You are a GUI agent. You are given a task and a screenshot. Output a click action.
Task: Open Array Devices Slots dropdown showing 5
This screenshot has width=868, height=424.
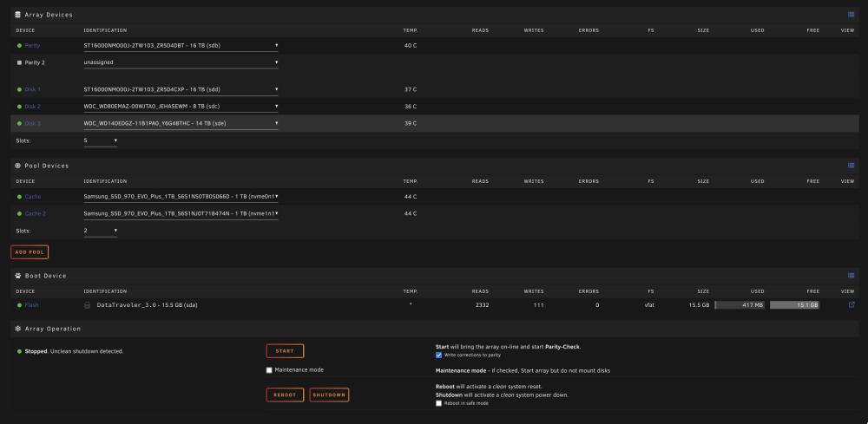coord(101,141)
